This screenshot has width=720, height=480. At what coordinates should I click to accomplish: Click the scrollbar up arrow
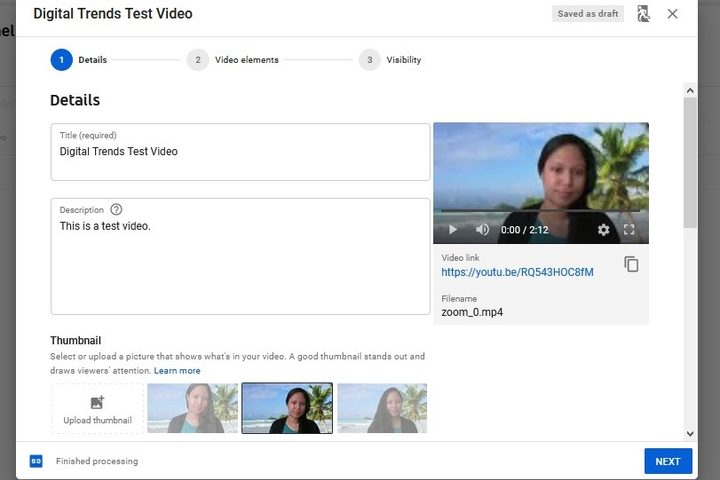[x=690, y=90]
